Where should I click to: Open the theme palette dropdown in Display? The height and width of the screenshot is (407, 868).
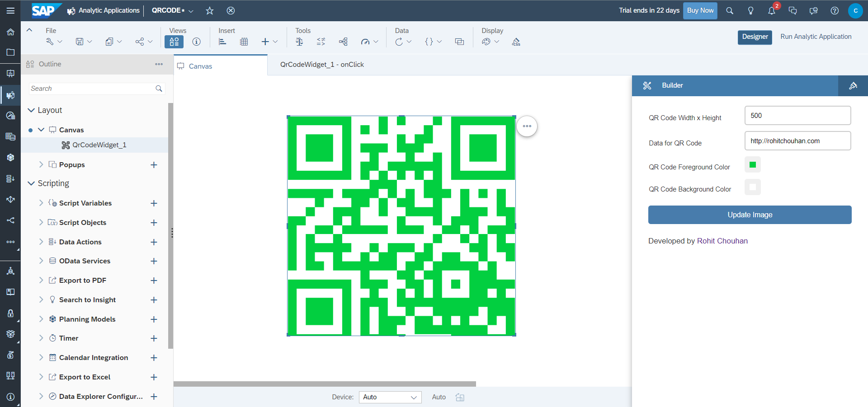click(491, 42)
